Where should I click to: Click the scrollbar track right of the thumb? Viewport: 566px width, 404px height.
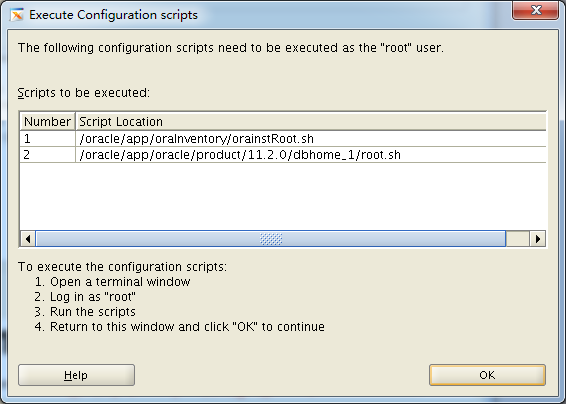pyautogui.click(x=518, y=239)
